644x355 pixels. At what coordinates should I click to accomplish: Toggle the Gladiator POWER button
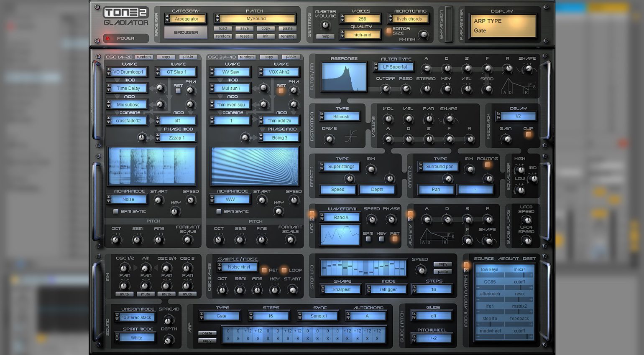click(x=126, y=38)
